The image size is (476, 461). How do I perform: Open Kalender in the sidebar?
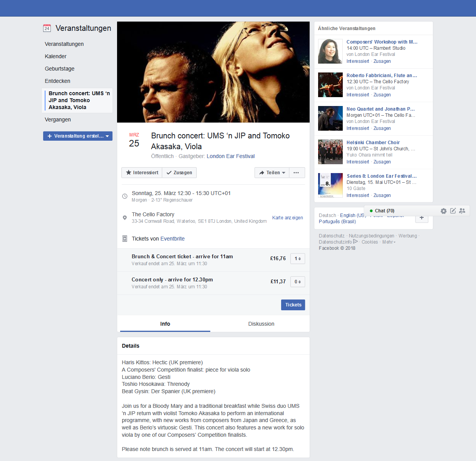click(55, 56)
